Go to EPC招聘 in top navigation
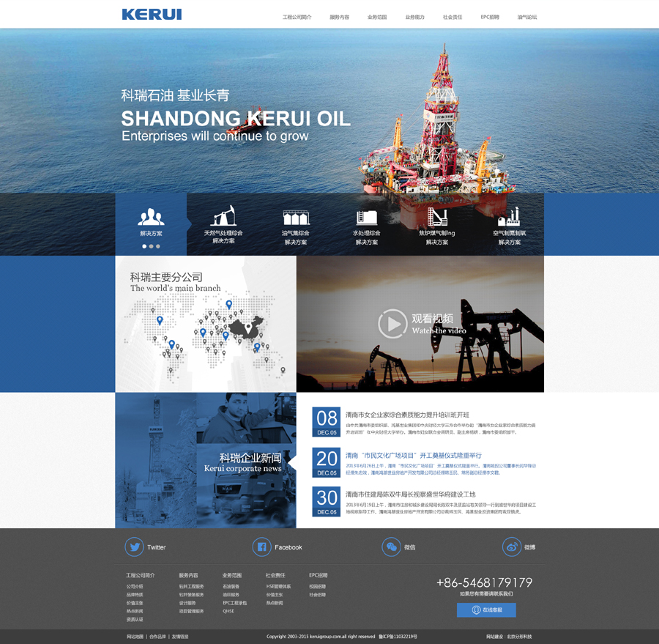 coord(490,17)
